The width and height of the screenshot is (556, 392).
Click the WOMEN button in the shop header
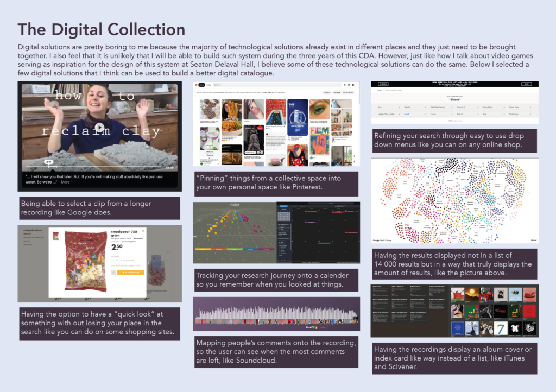pos(383,84)
